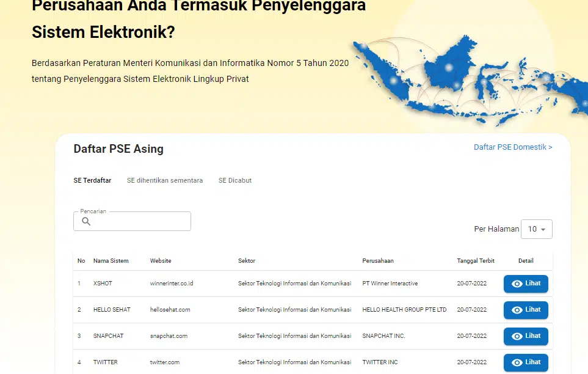
Task: Click hellosehat.com website cell
Action: [170, 310]
